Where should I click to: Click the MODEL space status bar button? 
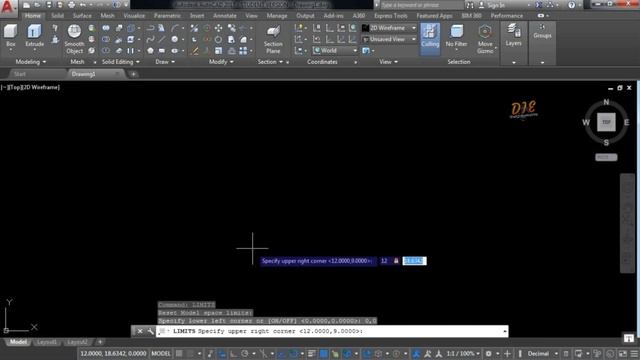coord(161,353)
